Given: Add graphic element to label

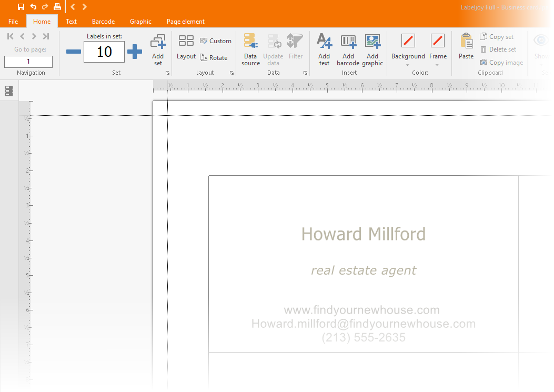Looking at the screenshot, I should [x=372, y=50].
